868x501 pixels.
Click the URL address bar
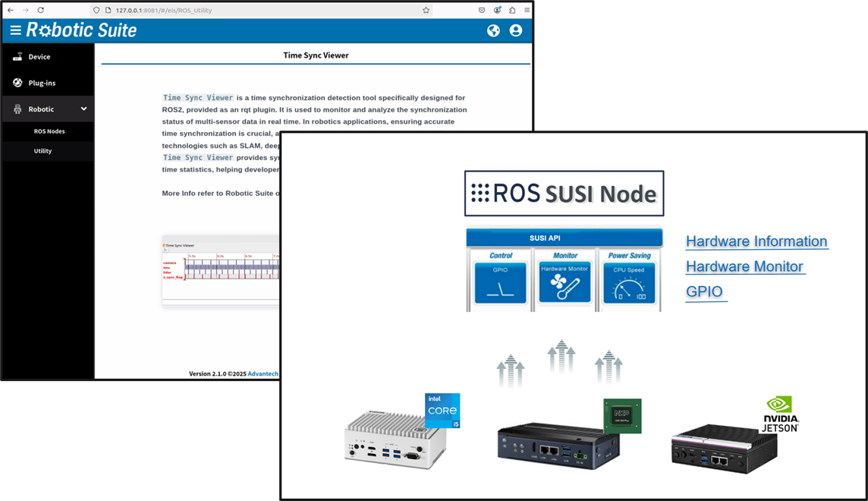(266, 10)
